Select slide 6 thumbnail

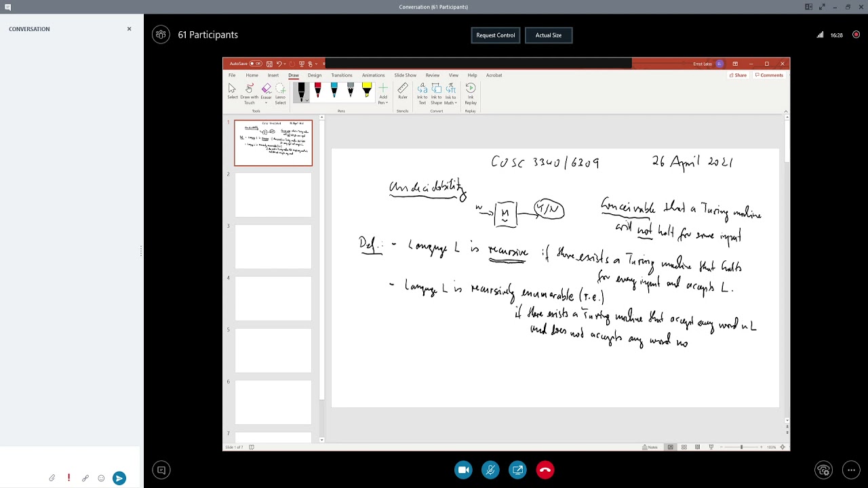(273, 402)
